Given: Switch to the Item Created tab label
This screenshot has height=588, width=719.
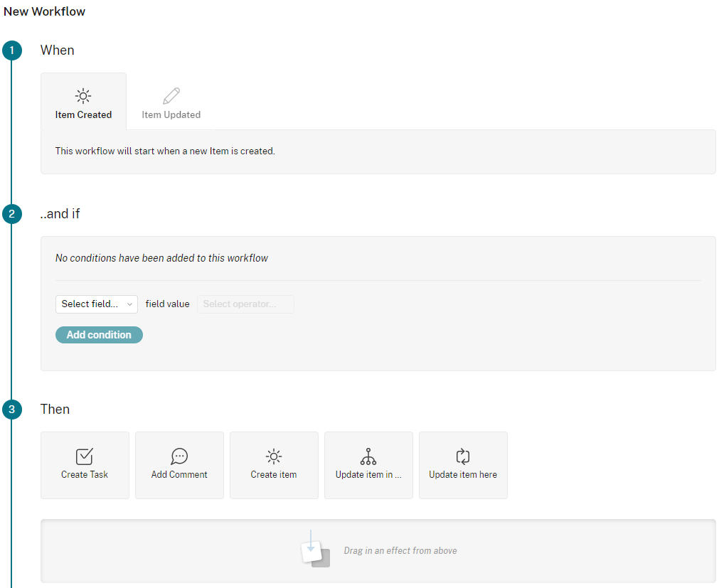Looking at the screenshot, I should [83, 115].
